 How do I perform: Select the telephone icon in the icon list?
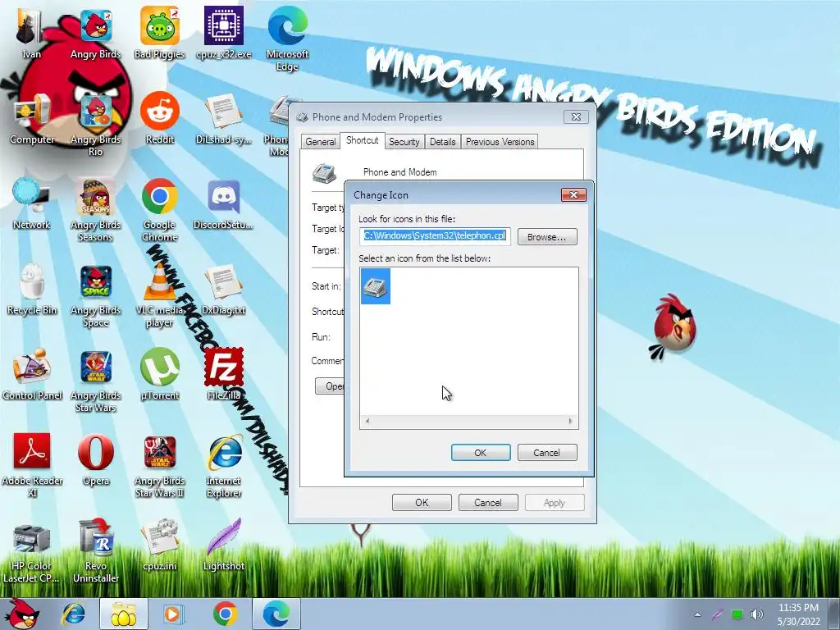[376, 286]
